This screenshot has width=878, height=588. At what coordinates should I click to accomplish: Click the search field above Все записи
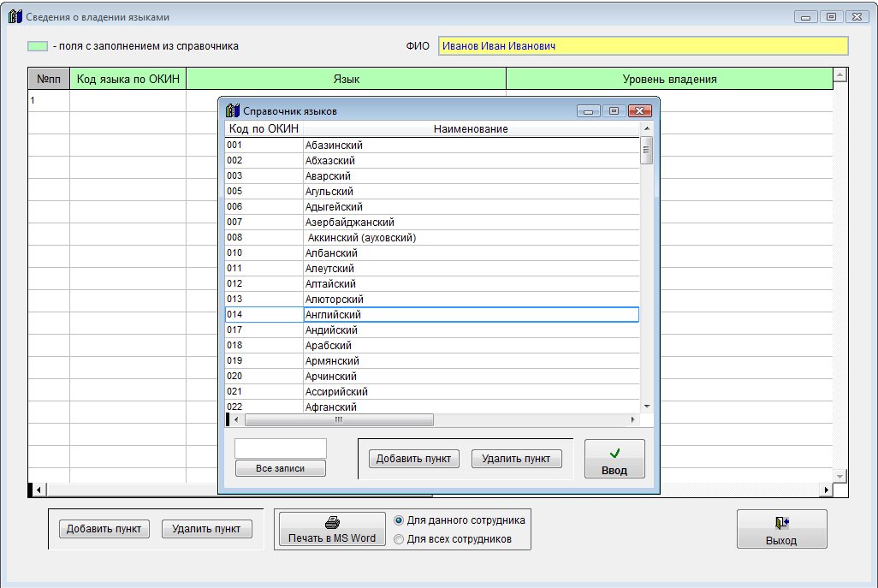coord(280,448)
